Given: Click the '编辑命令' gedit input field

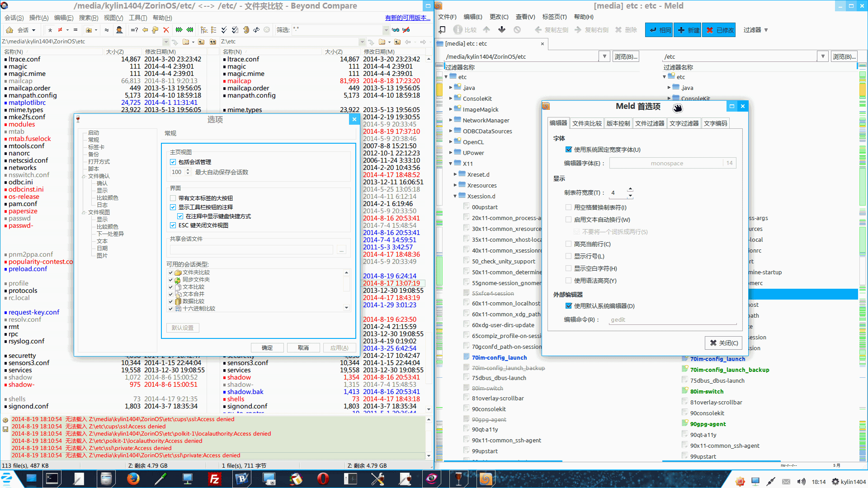Looking at the screenshot, I should (x=673, y=319).
